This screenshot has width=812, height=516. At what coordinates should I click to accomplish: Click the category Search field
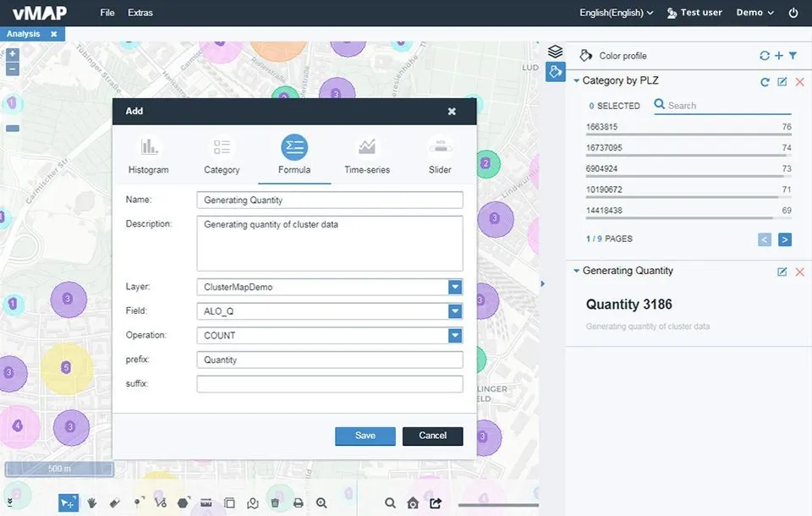(x=723, y=105)
